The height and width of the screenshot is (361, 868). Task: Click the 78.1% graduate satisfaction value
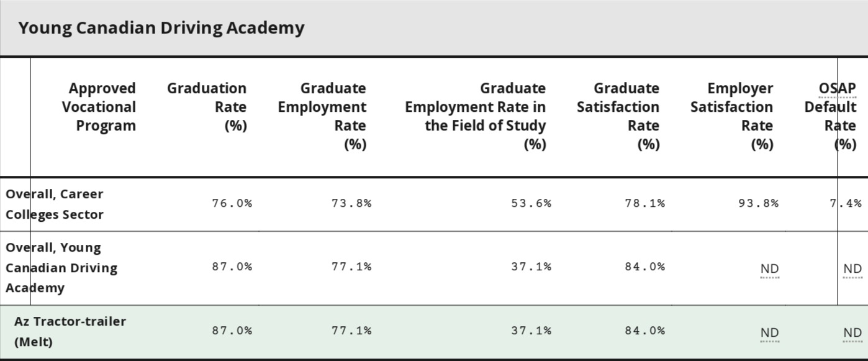point(645,203)
